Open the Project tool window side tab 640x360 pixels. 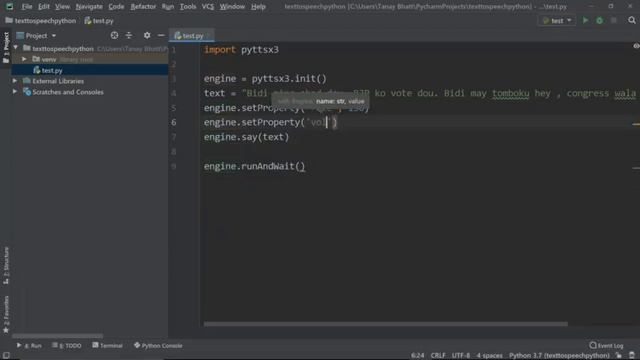tap(6, 47)
